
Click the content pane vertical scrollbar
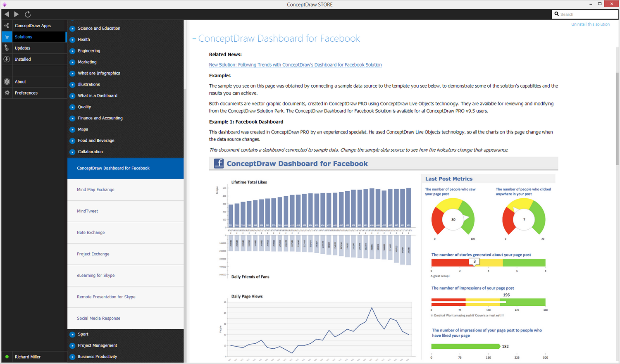[x=617, y=119]
